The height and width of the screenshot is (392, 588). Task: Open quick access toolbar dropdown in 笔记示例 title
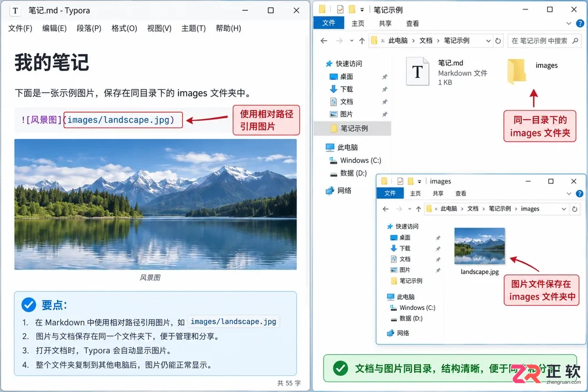click(362, 10)
